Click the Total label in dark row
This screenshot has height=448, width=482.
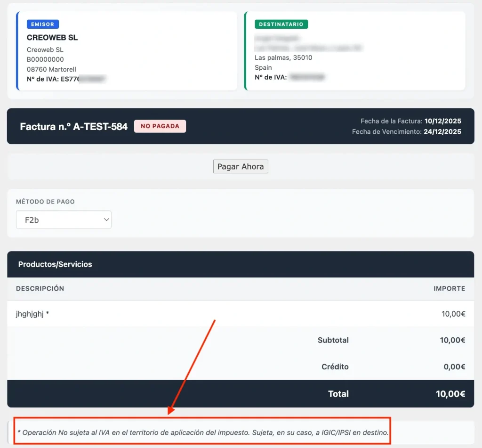tap(338, 394)
